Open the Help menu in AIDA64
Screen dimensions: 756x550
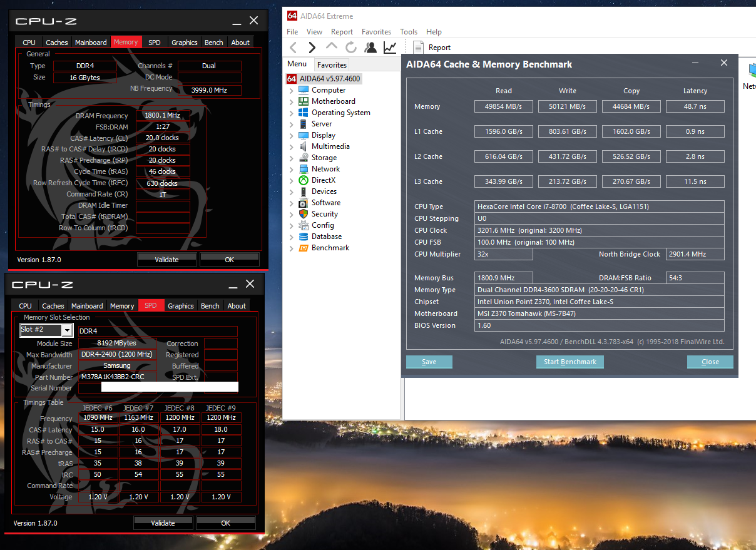click(x=434, y=32)
